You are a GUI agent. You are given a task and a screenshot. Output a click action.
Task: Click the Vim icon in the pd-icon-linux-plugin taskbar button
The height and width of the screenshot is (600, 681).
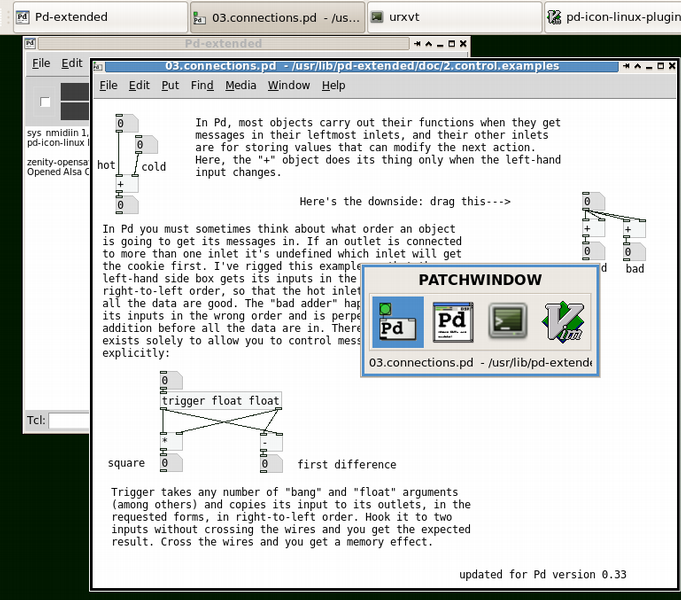point(554,17)
